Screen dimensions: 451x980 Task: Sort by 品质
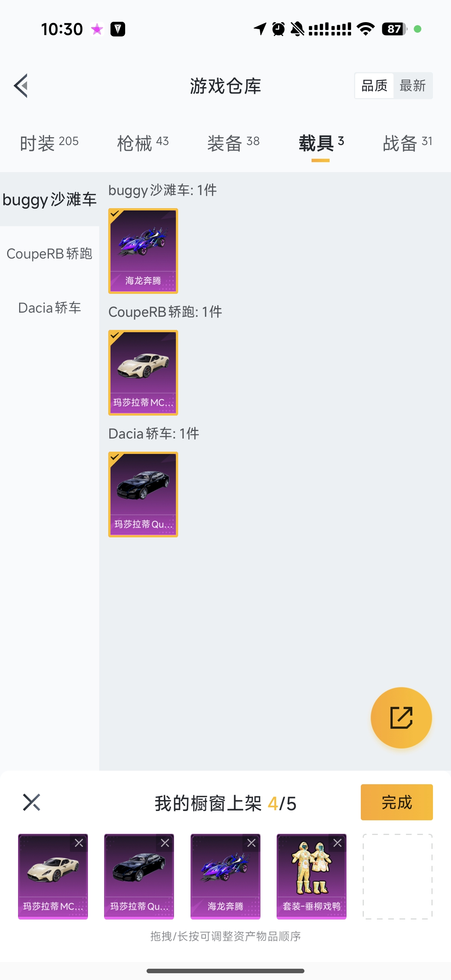pyautogui.click(x=374, y=86)
